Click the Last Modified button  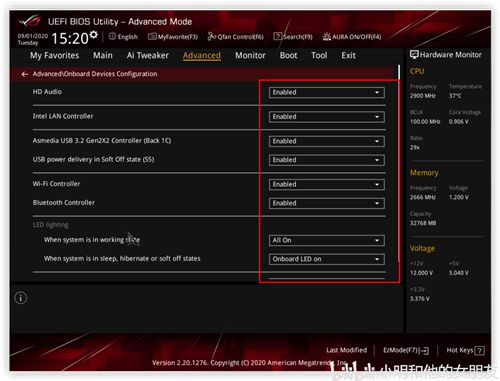pos(346,350)
